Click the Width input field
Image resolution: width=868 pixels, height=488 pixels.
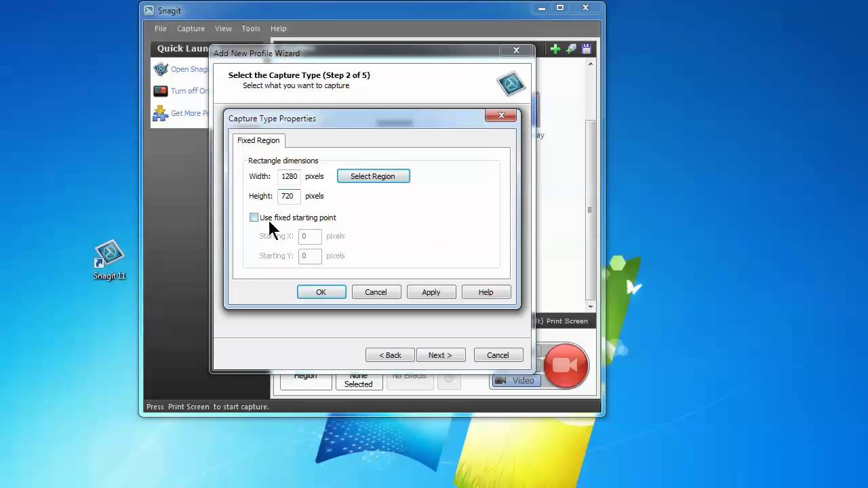click(x=290, y=176)
